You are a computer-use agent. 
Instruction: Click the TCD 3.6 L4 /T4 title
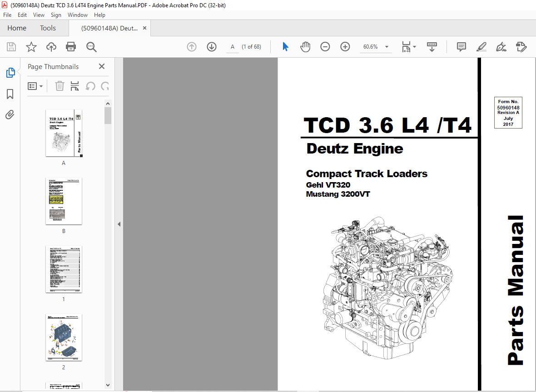point(387,125)
